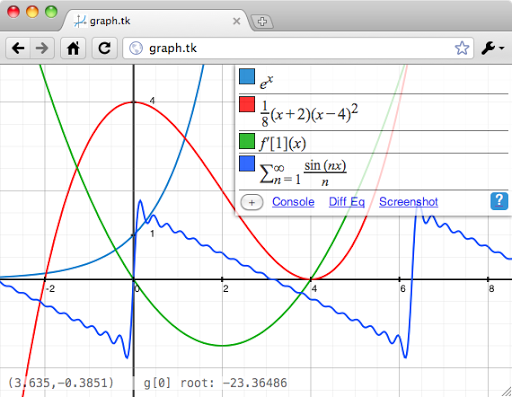The width and height of the screenshot is (512, 397).
Task: Click the green swatch next to f'[1](x)
Action: click(247, 141)
